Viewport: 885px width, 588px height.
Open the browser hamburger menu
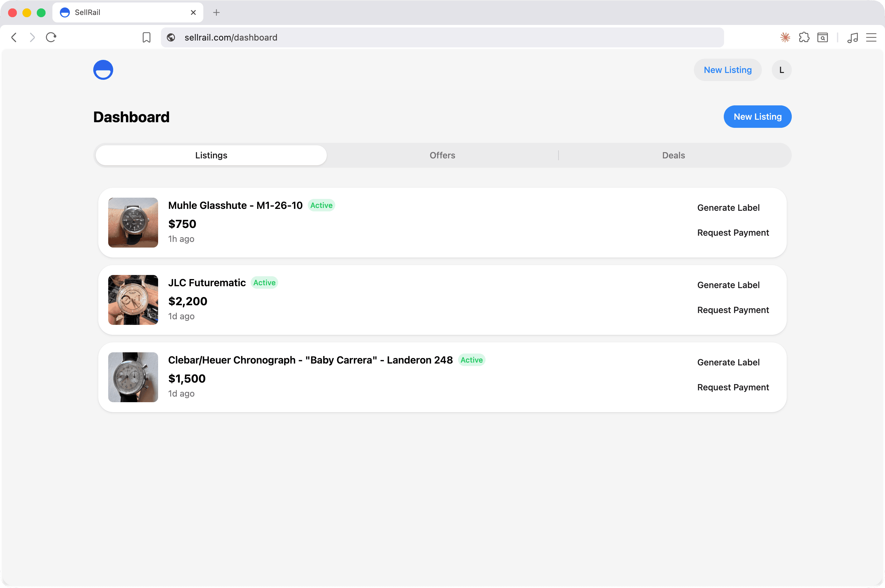click(871, 37)
